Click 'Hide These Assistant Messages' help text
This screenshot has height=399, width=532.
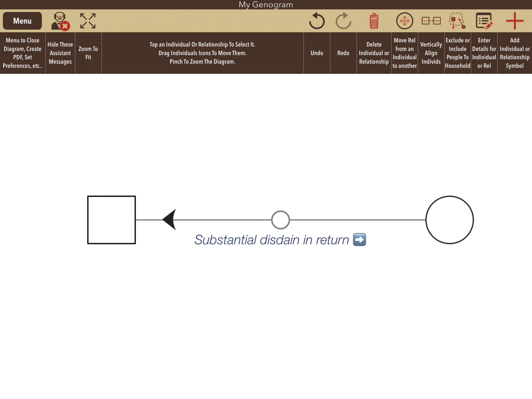[60, 53]
